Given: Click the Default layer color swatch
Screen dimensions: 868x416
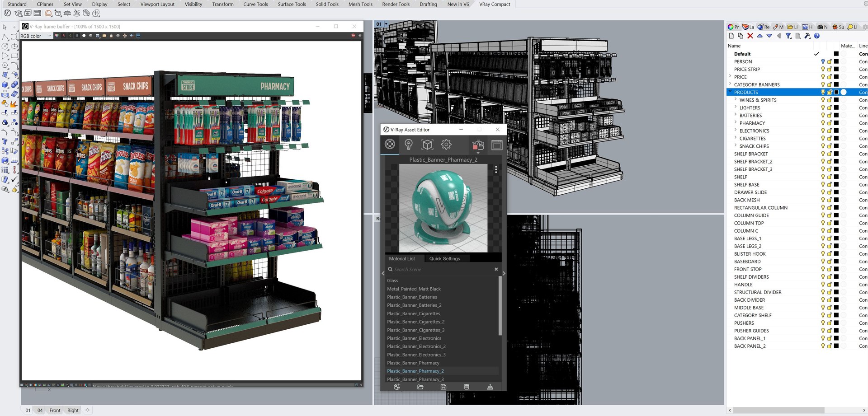Looking at the screenshot, I should (x=836, y=54).
